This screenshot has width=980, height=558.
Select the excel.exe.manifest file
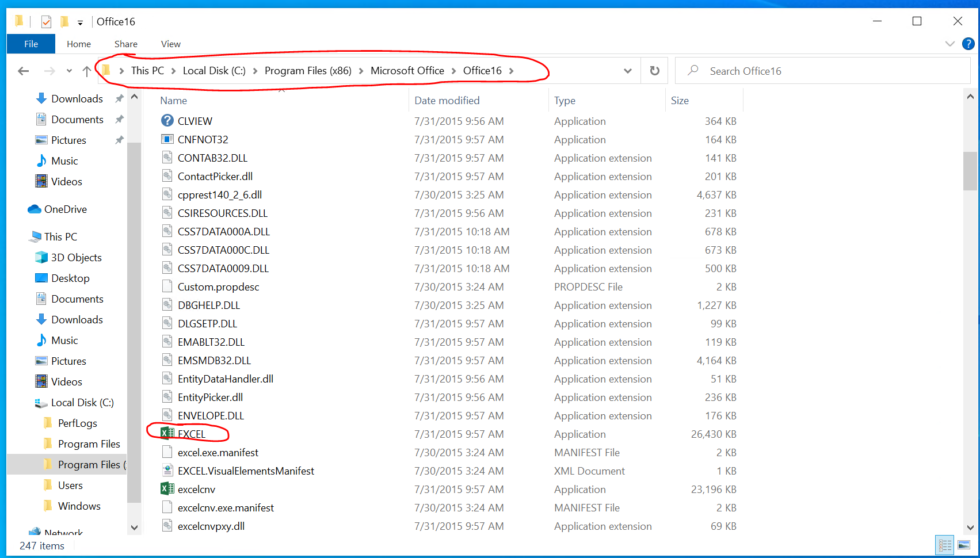click(x=218, y=452)
